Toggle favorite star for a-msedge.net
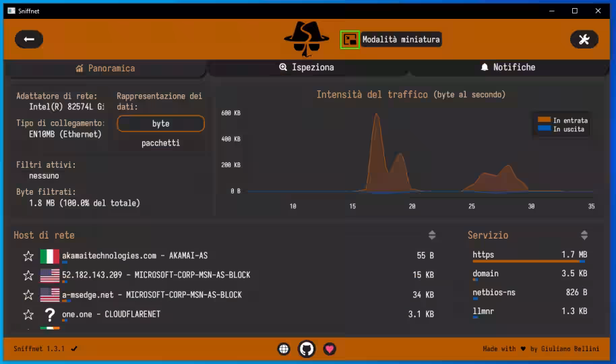Viewport: 616px width, 364px height. (x=28, y=295)
